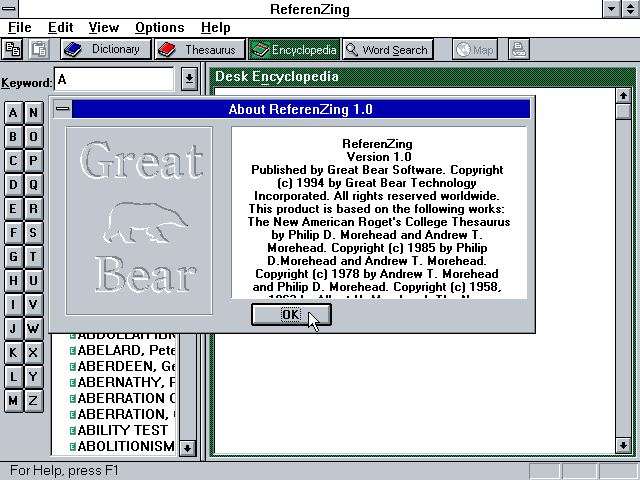This screenshot has height=480, width=640.
Task: Click the T letter button
Action: [33, 257]
